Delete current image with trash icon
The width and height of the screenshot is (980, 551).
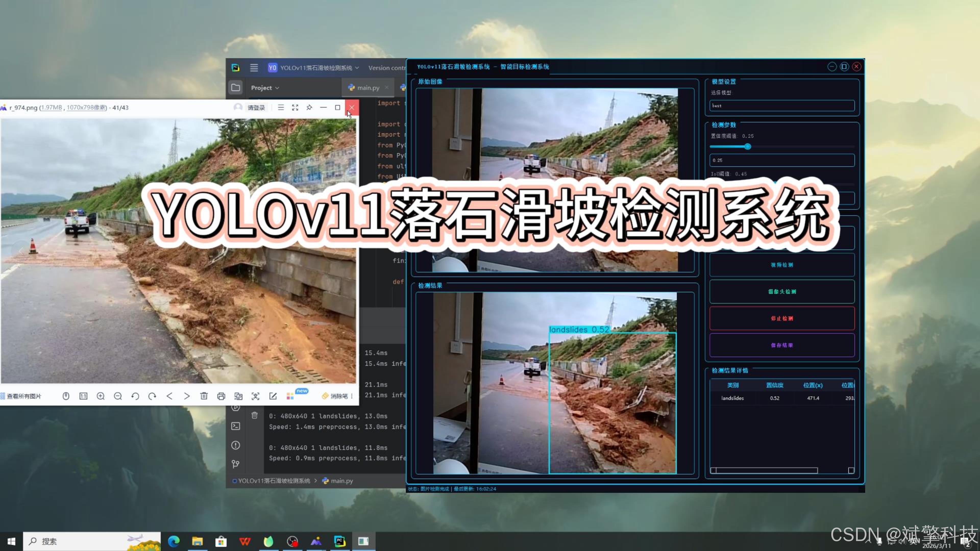[x=204, y=396]
